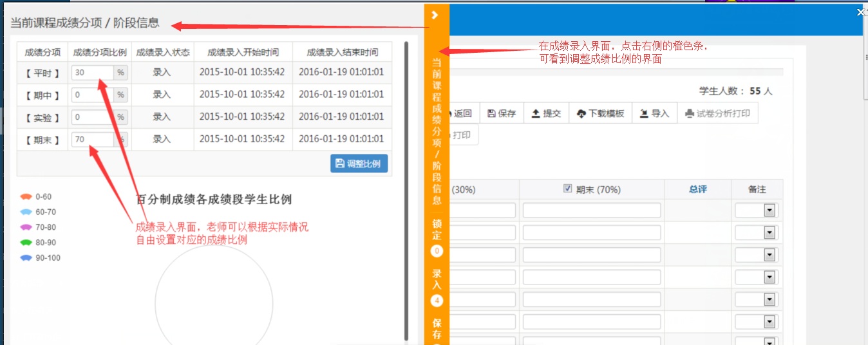This screenshot has height=345, width=868.
Task: Collapse the orange side panel with the chevron
Action: pos(435,15)
